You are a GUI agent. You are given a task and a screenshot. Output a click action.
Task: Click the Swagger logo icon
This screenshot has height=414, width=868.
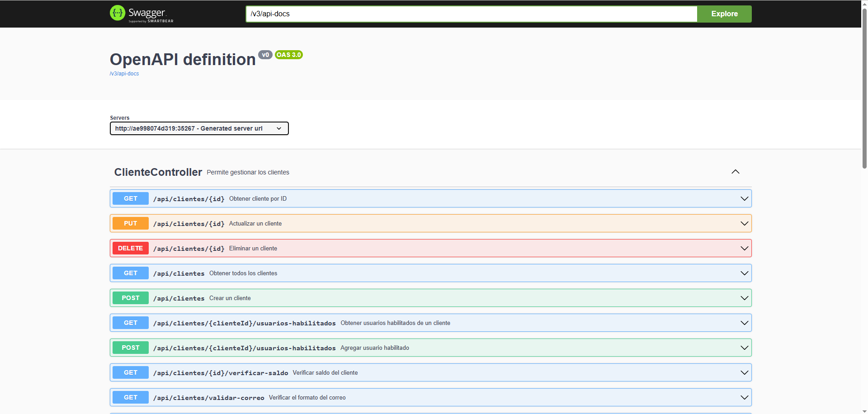pyautogui.click(x=118, y=13)
